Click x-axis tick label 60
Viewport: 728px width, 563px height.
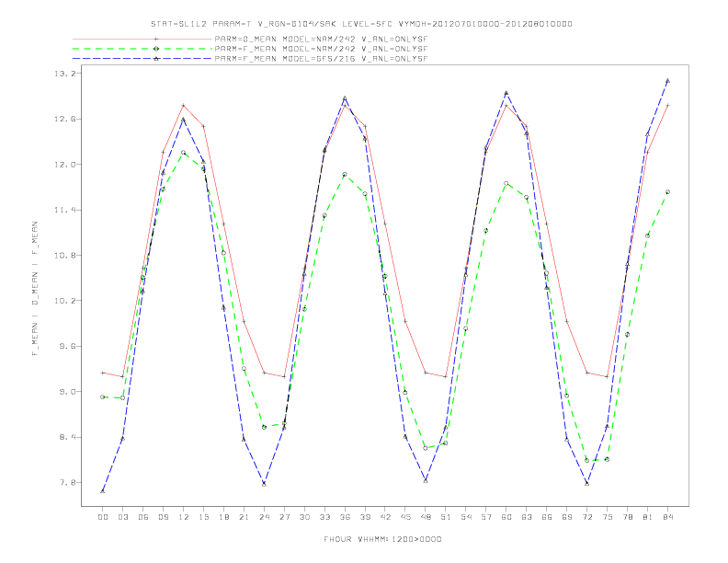(x=506, y=517)
